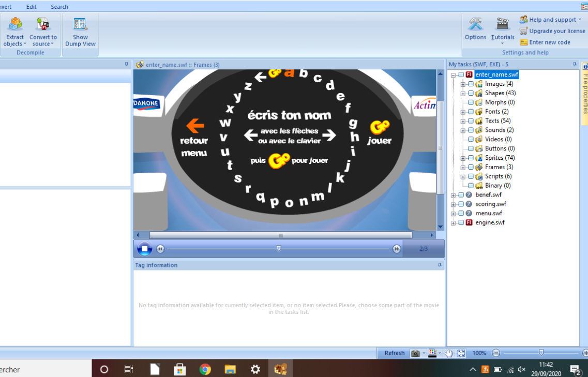Click the zoom level slider
The image size is (588, 377).
541,353
